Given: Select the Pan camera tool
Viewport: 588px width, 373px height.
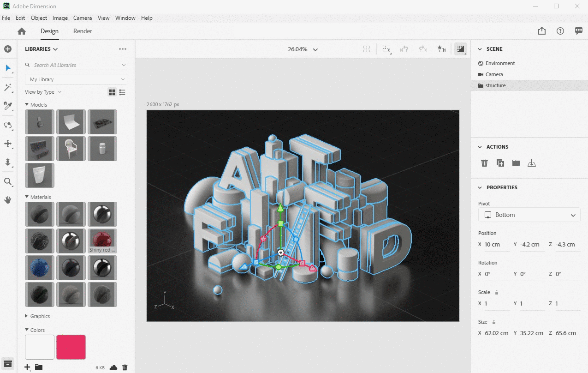Looking at the screenshot, I should (x=8, y=144).
